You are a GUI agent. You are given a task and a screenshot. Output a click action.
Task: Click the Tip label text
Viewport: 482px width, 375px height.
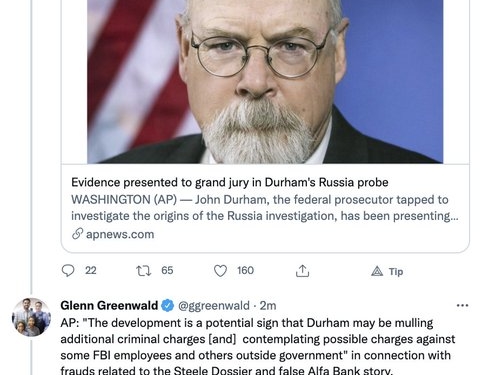click(x=396, y=272)
